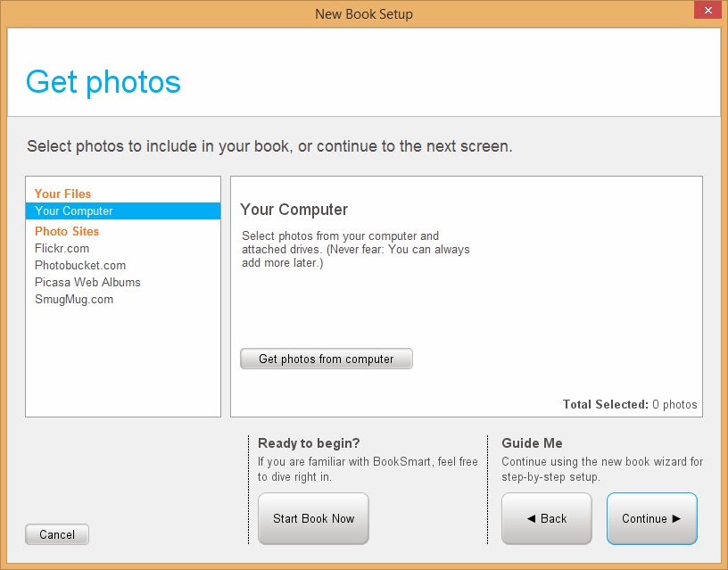Click the Select photos instruction text
Screen dimensions: 728x570
[269, 146]
